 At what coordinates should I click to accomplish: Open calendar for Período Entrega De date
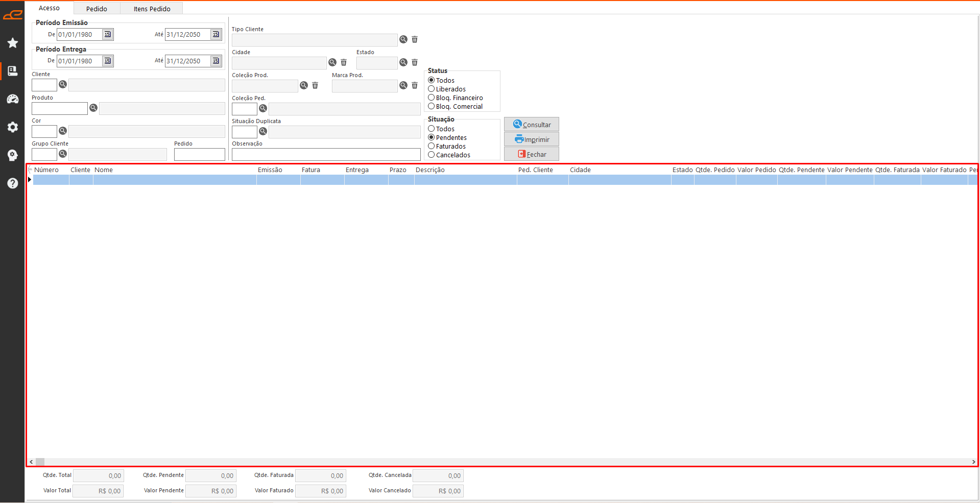click(x=108, y=61)
